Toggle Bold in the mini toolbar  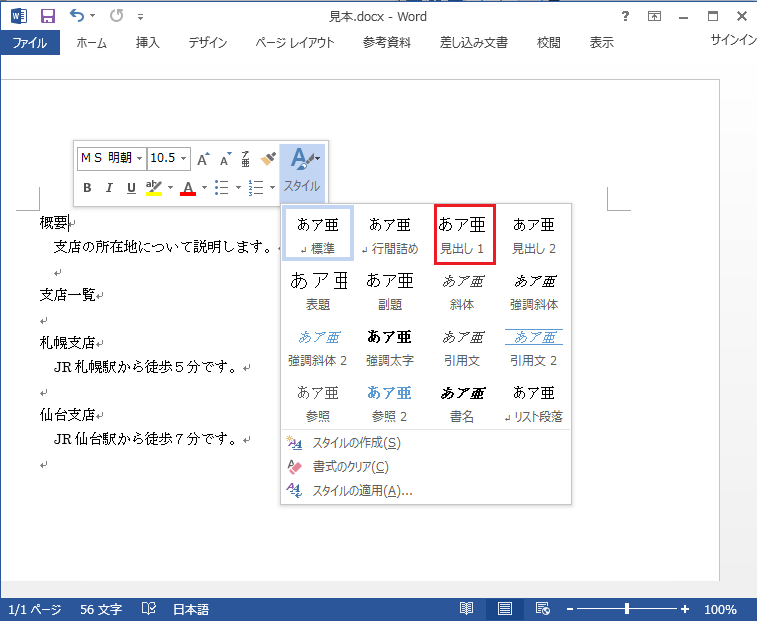point(87,187)
